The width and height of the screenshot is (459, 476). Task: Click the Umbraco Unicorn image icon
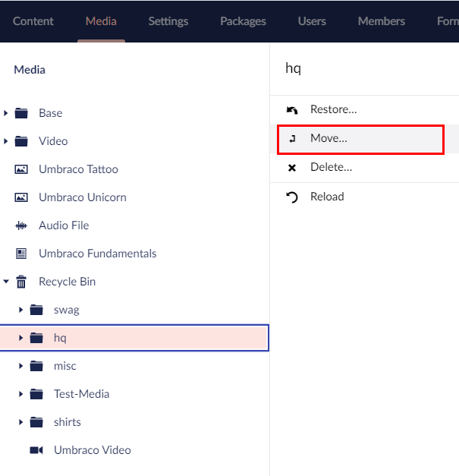(x=21, y=197)
